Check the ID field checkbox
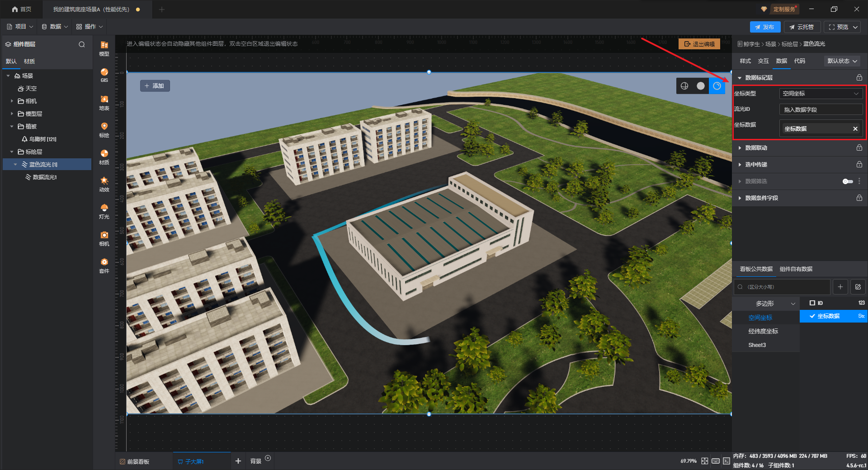Screen dimensions: 868x470 812,303
